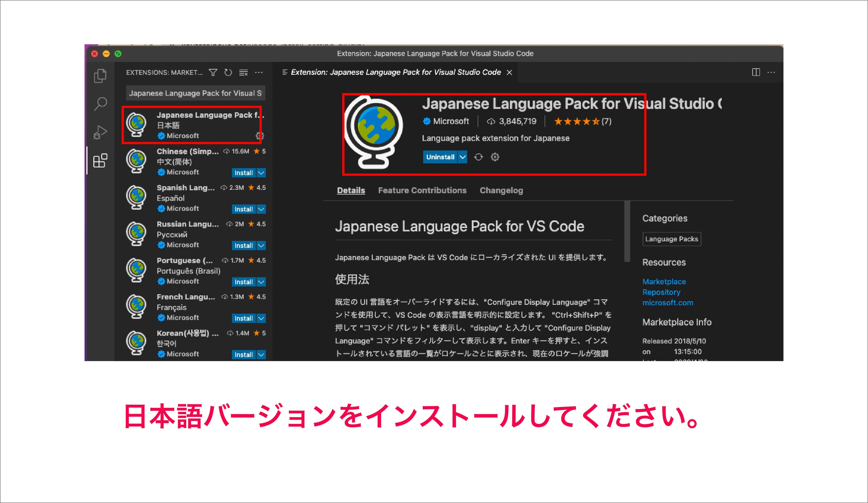The height and width of the screenshot is (503, 868).
Task: Open the Run and Debug view
Action: click(x=100, y=132)
